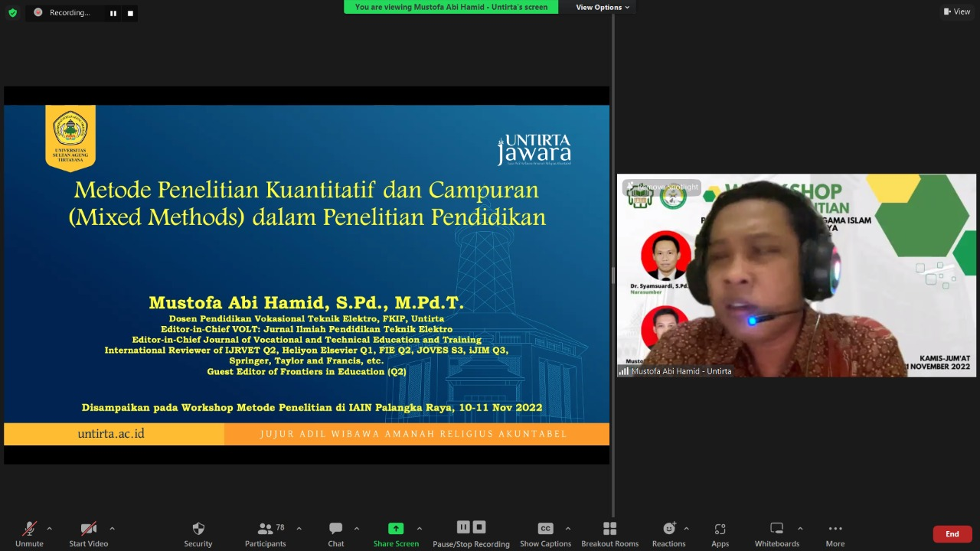Unmute the microphone
This screenshot has height=551, width=980.
(x=29, y=534)
